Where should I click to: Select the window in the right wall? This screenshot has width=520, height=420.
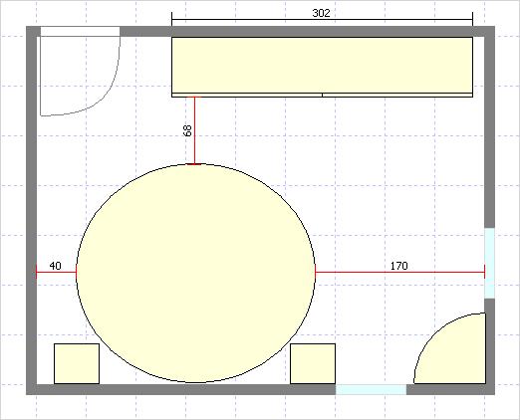[489, 263]
